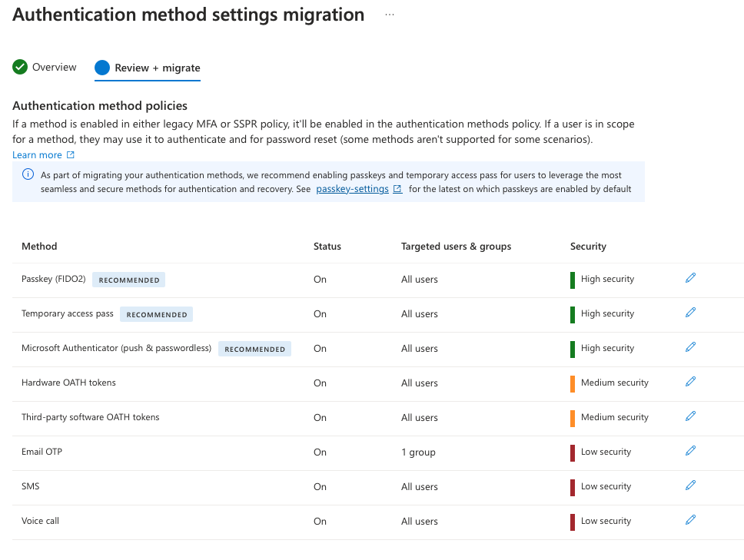
Task: Click the Authentication method policies heading
Action: 100,106
